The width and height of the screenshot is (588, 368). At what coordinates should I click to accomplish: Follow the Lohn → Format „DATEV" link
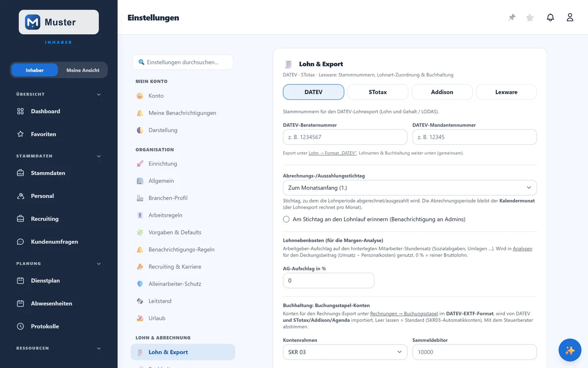(333, 153)
